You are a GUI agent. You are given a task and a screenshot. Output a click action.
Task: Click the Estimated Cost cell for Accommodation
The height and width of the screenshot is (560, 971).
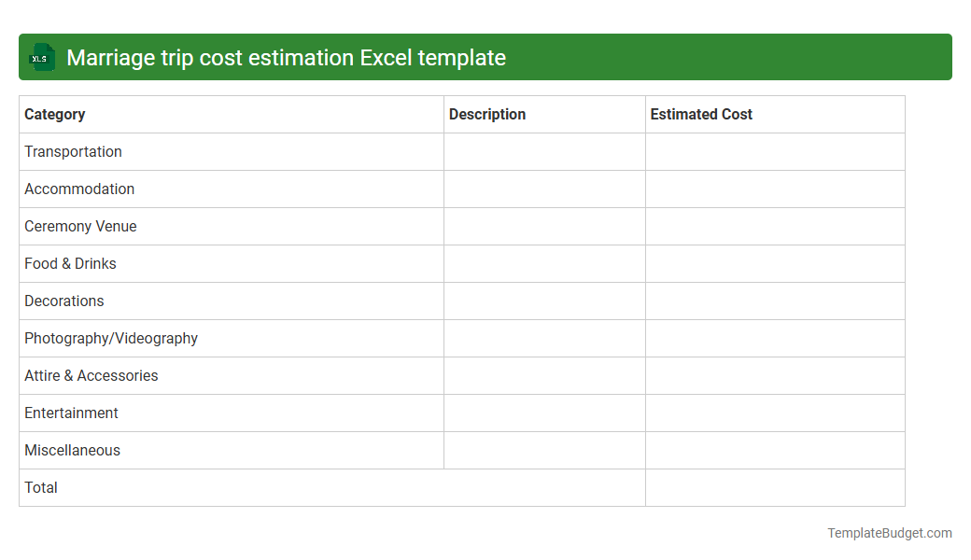coord(775,189)
